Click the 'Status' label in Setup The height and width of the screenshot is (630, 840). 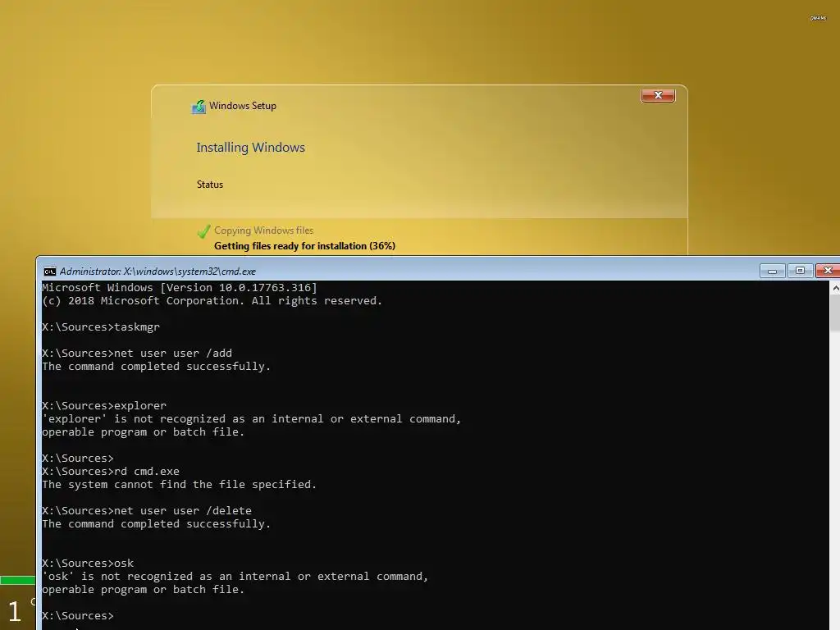209,185
